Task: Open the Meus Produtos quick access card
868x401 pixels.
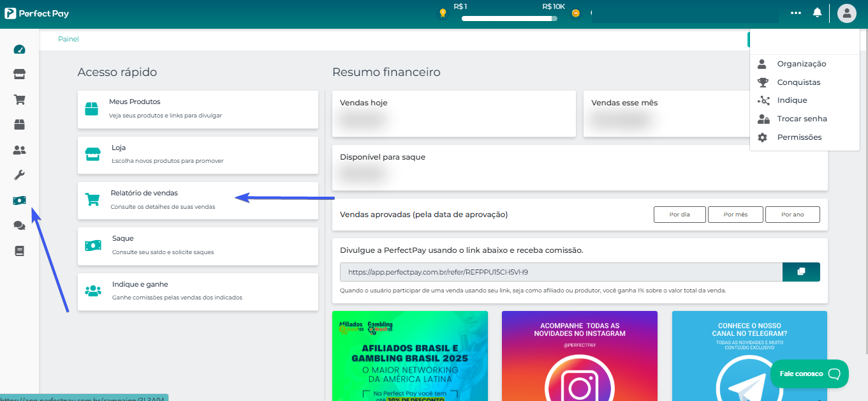Action: pyautogui.click(x=198, y=109)
